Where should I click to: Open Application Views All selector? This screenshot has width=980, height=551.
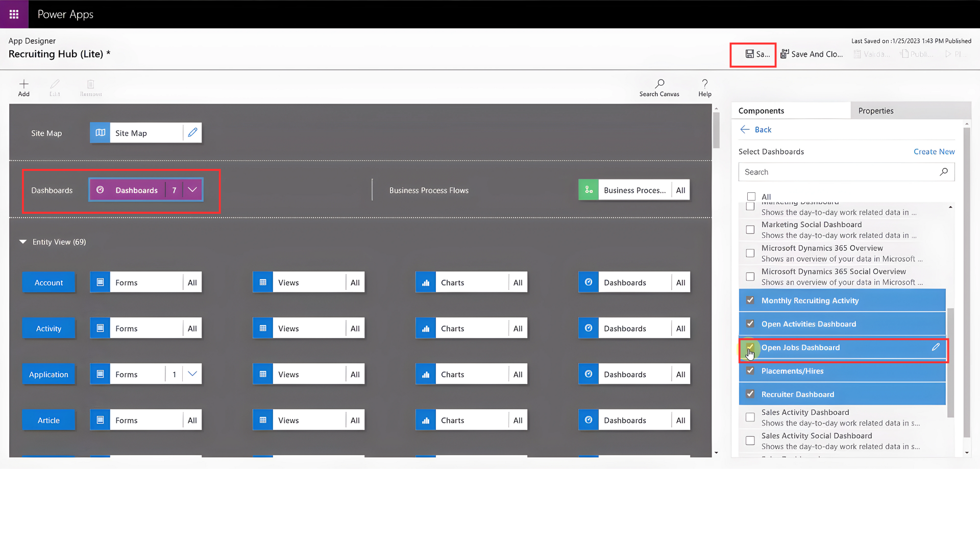[x=355, y=374]
